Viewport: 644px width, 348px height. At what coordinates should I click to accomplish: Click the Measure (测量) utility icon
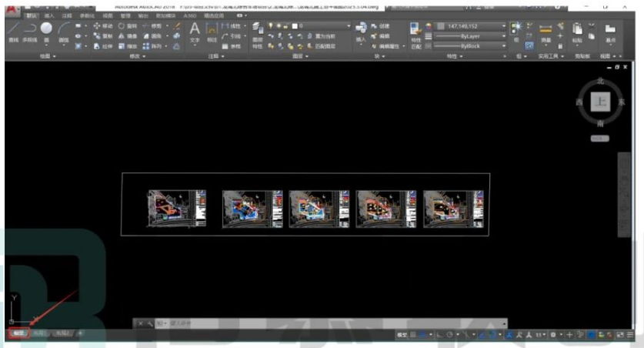click(546, 32)
